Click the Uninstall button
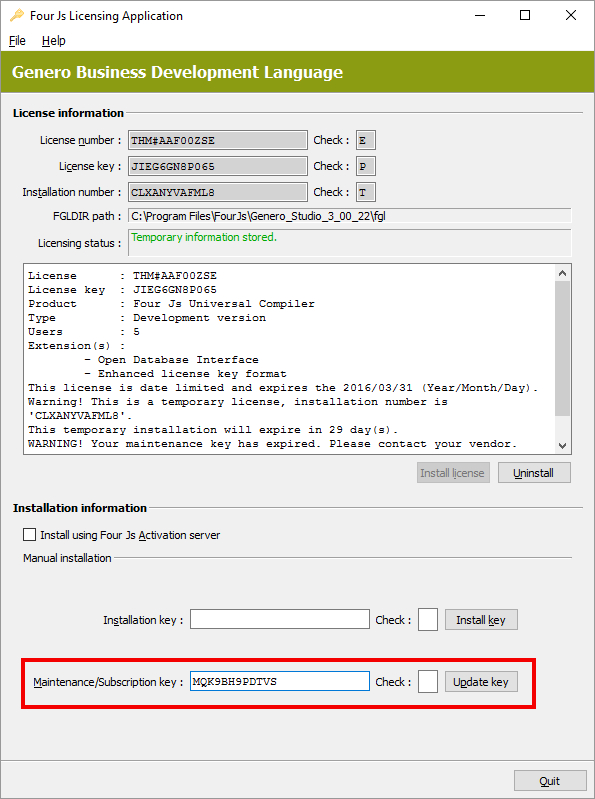The height and width of the screenshot is (799, 595). click(x=534, y=473)
